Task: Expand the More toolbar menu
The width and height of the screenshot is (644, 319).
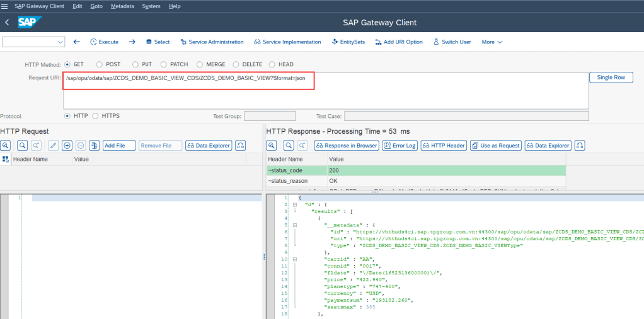Action: click(492, 42)
